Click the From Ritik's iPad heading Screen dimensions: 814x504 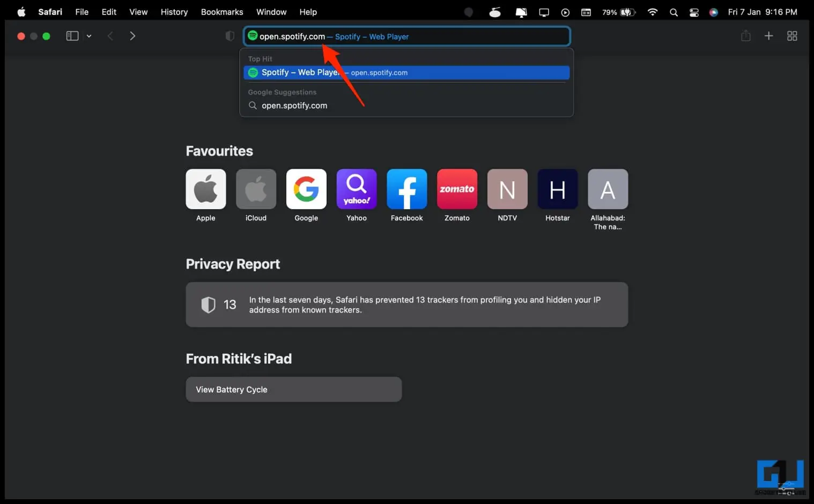tap(239, 359)
